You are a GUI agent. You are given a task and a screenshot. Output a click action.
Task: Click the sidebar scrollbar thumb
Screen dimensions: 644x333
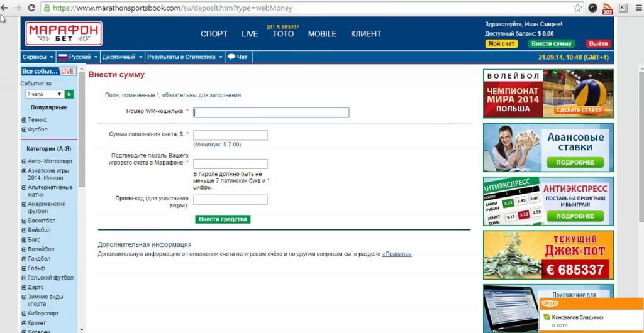(81, 129)
